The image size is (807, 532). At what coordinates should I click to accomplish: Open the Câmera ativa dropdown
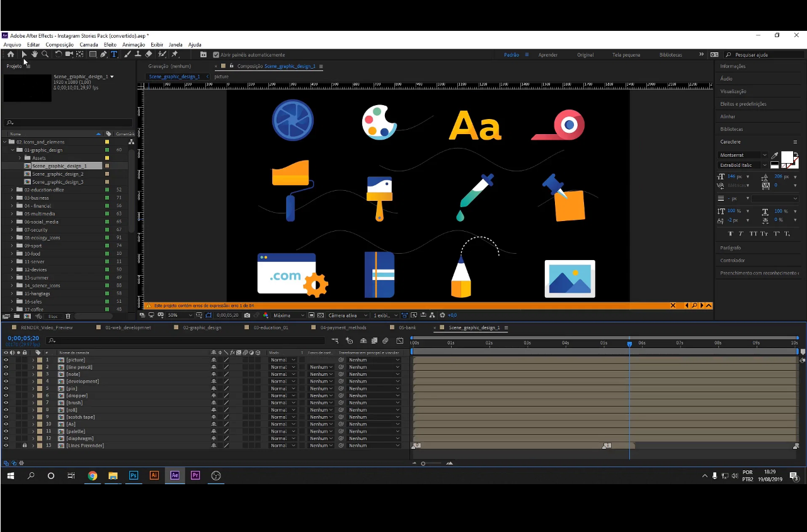(347, 315)
